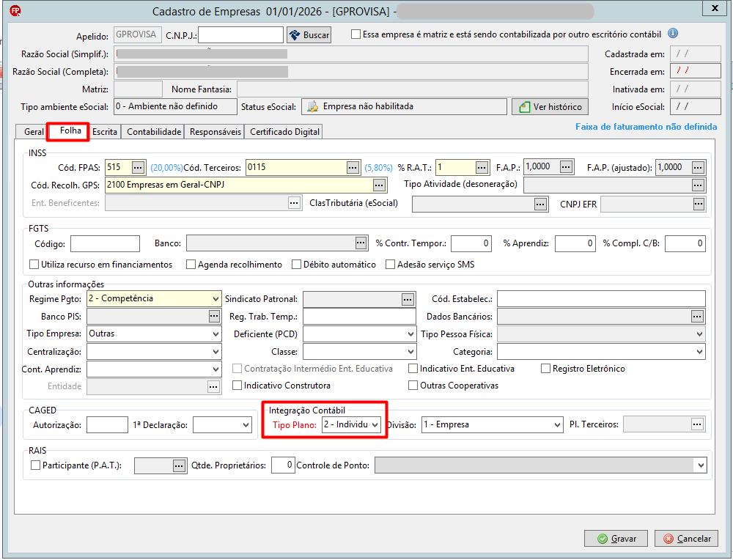The image size is (733, 560).
Task: Click the % Aprendiz input field
Action: pyautogui.click(x=575, y=243)
